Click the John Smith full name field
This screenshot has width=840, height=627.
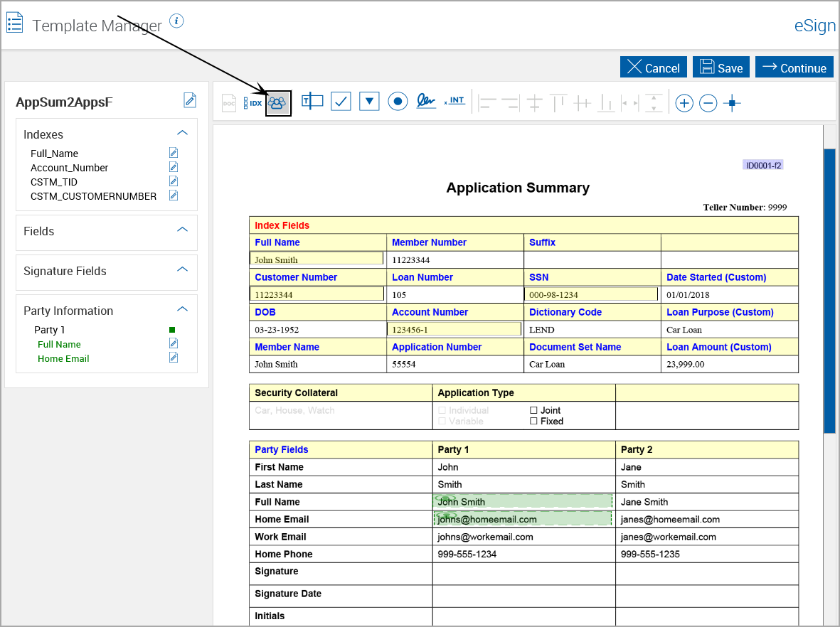(x=317, y=259)
